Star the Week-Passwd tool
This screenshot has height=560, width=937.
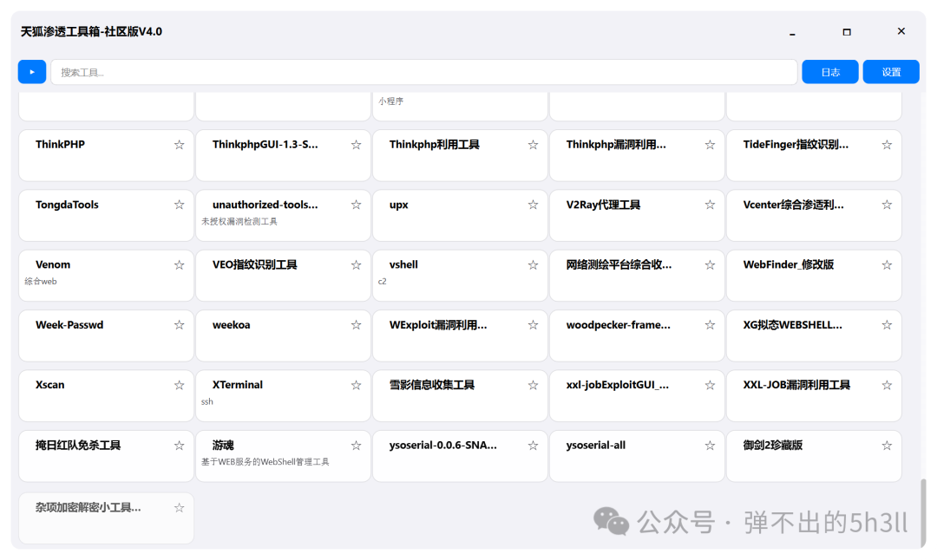pos(180,325)
